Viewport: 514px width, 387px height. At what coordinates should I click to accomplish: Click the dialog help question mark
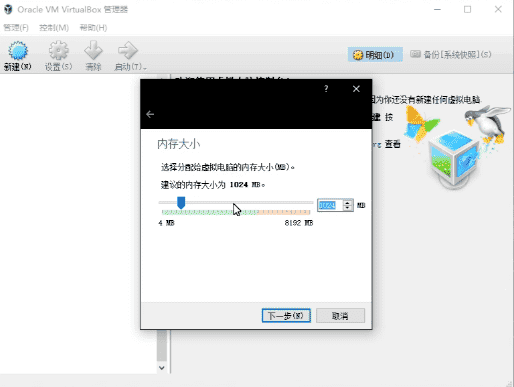coord(326,89)
